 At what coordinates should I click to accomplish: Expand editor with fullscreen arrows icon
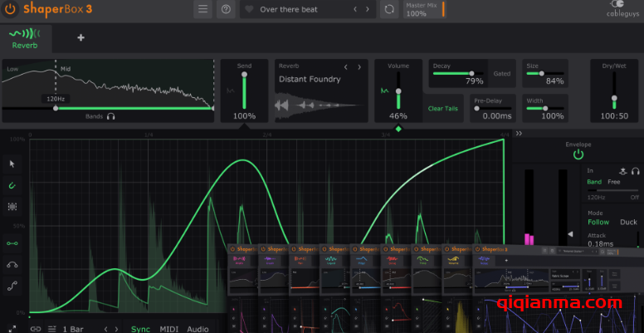point(12,329)
